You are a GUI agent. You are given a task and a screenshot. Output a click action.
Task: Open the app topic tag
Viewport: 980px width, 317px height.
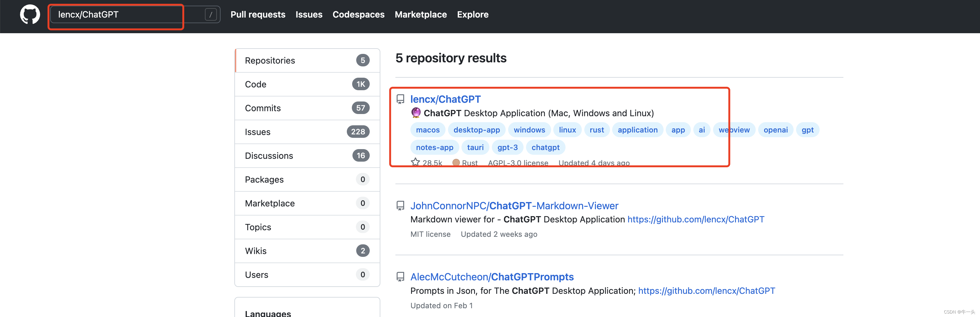[678, 130]
